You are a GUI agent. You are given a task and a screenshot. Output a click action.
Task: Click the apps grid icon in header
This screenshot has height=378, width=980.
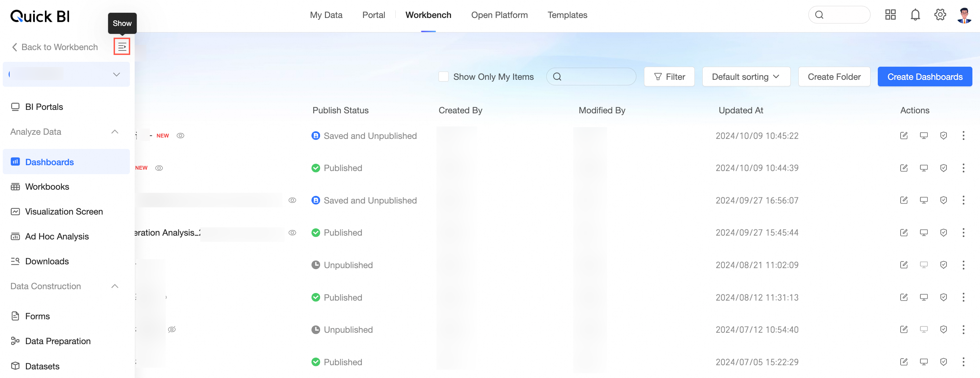890,15
